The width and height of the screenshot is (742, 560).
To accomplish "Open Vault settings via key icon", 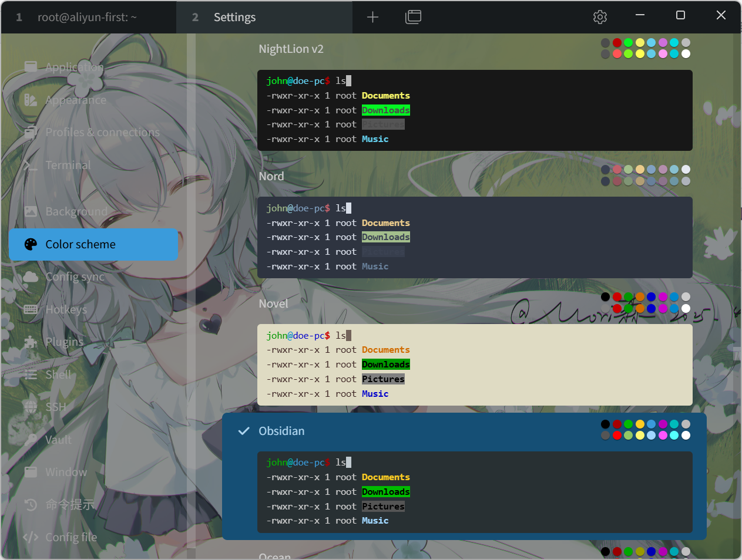I will point(31,440).
